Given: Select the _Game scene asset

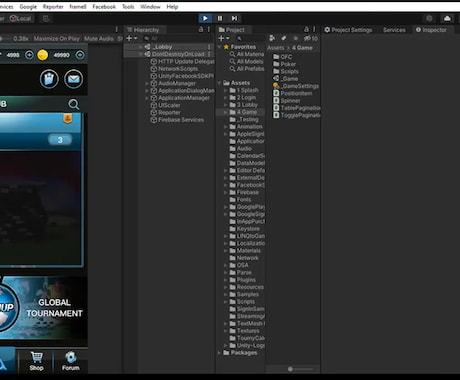Looking at the screenshot, I should point(286,79).
